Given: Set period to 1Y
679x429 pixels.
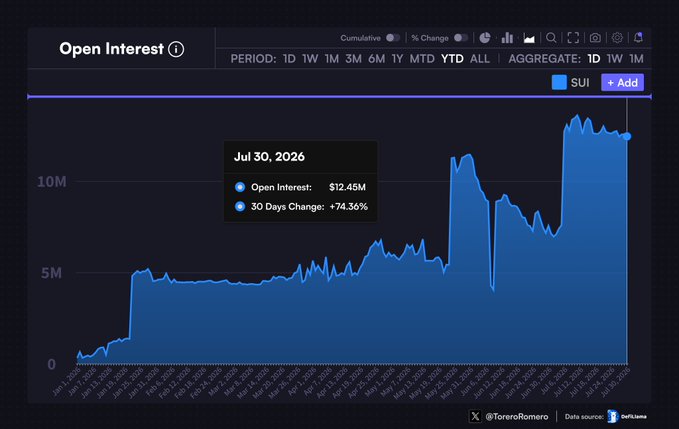Looking at the screenshot, I should click(x=397, y=59).
